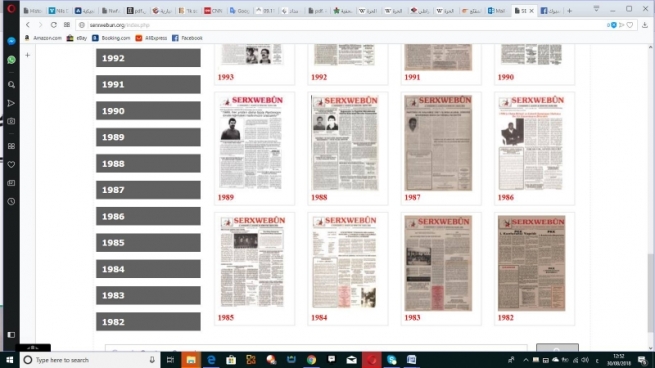Open Personal News icon in sidebar
Viewport: 655px width, 368px height.
11,183
